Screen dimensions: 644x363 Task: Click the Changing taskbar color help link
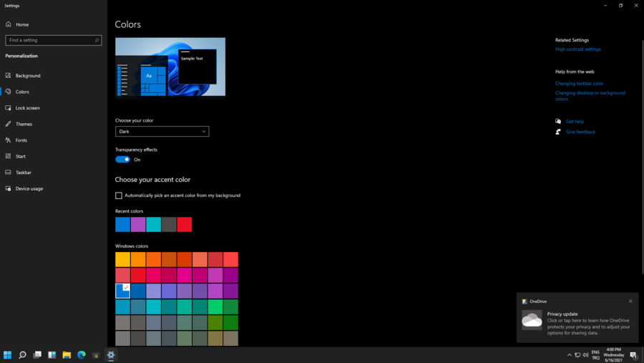(579, 84)
